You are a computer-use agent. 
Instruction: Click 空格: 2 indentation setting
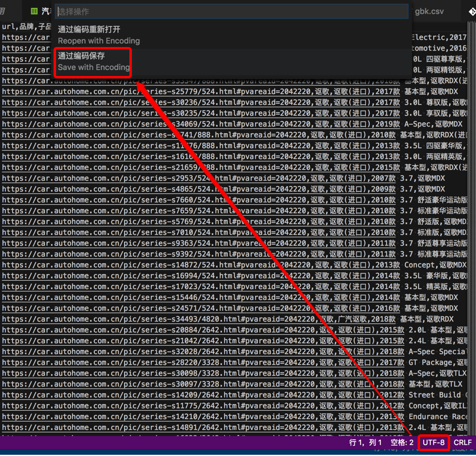(402, 443)
